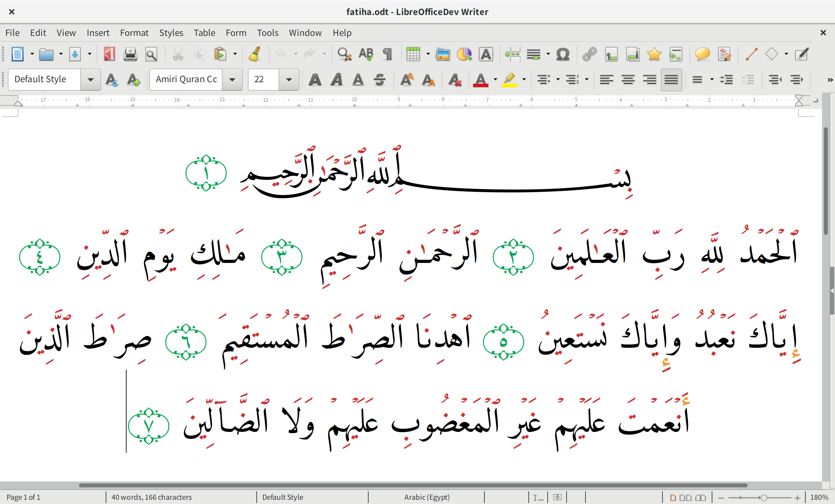Open the Format menu
Screen dimensions: 835x504
[134, 33]
